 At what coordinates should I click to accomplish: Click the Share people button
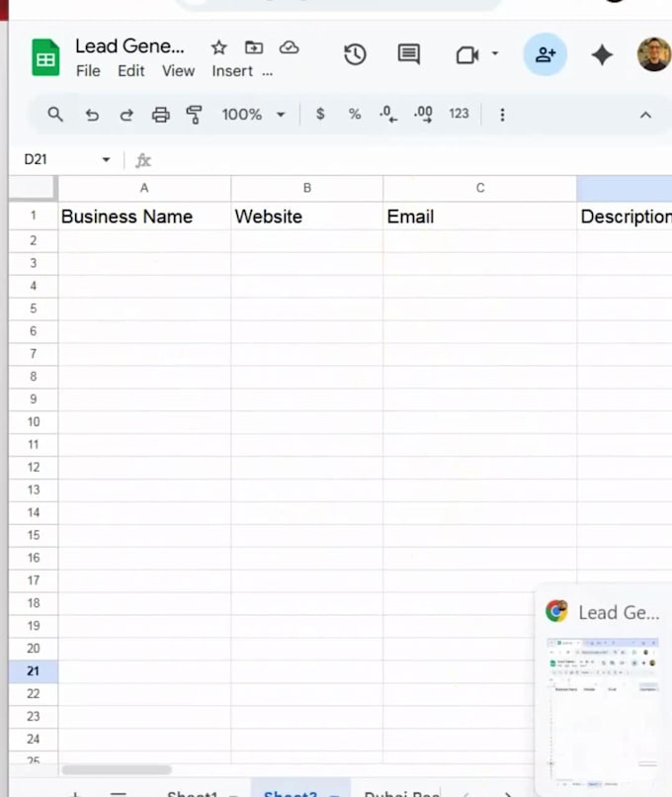point(546,54)
